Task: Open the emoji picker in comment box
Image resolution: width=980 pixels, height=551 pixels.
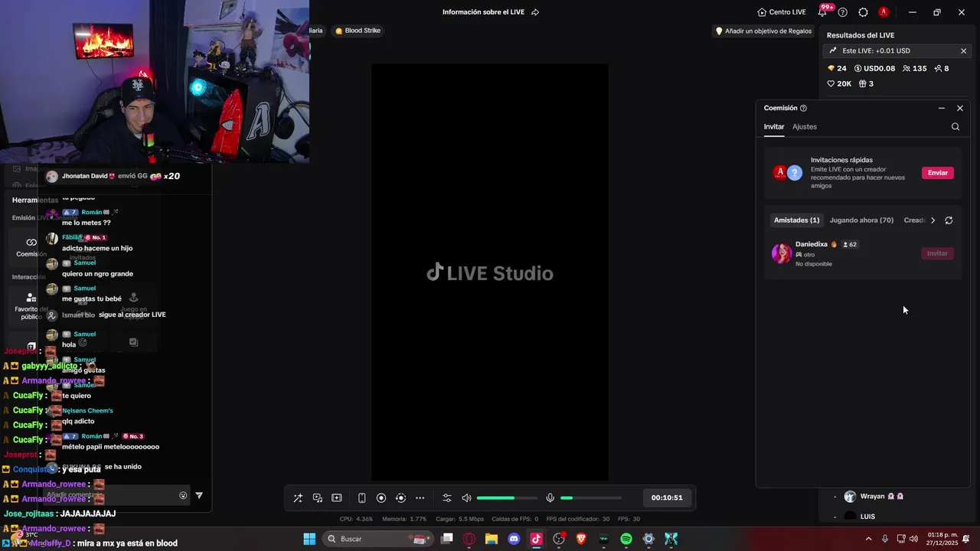Action: [183, 495]
